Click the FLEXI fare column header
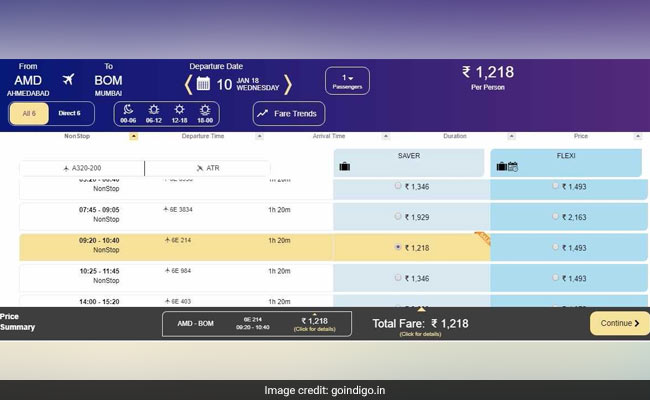Image resolution: width=650 pixels, height=400 pixels. pyautogui.click(x=566, y=162)
